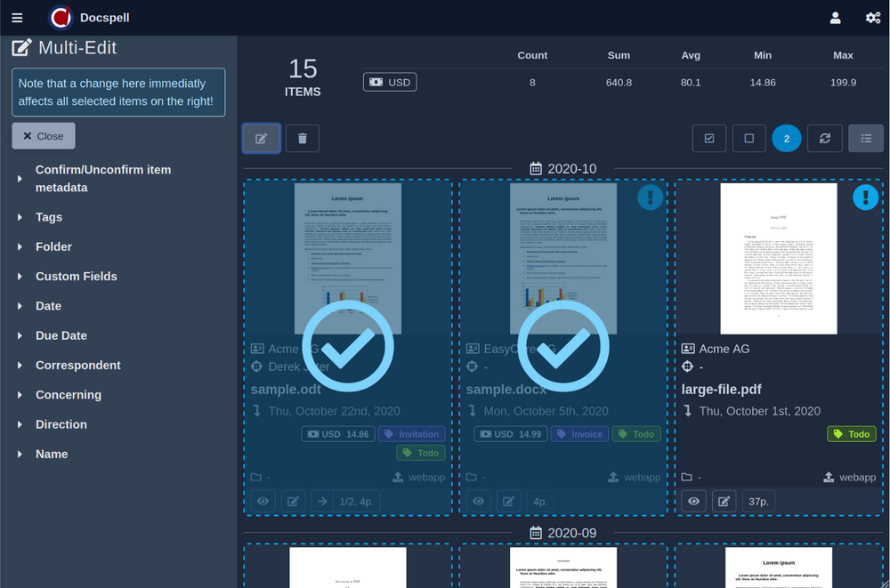Select all items with the checked box button
Image resolution: width=890 pixels, height=588 pixels.
coord(709,139)
